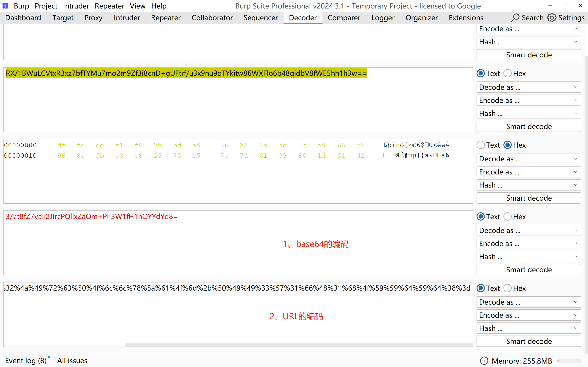Click the restore window icon
Screen dimensions: 588x367
(565, 6)
